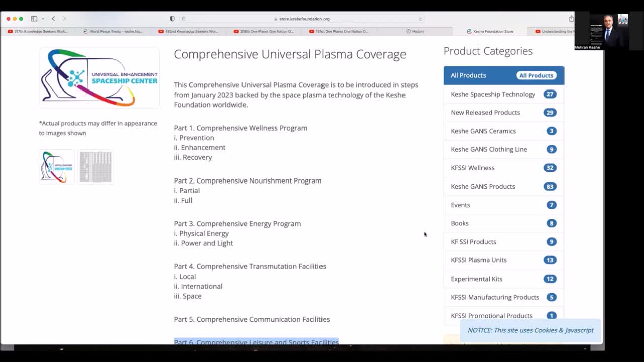Click the red close window button
Image resolution: width=644 pixels, height=362 pixels.
pyautogui.click(x=8, y=19)
